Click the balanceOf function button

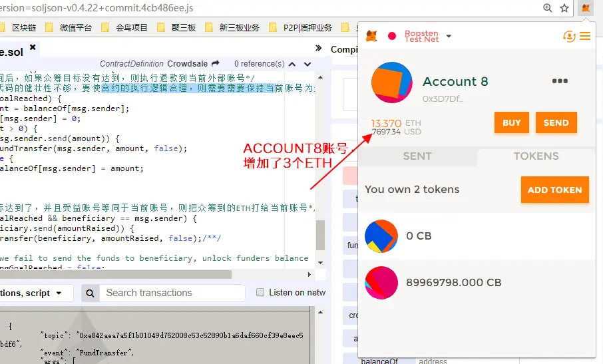coord(379,361)
